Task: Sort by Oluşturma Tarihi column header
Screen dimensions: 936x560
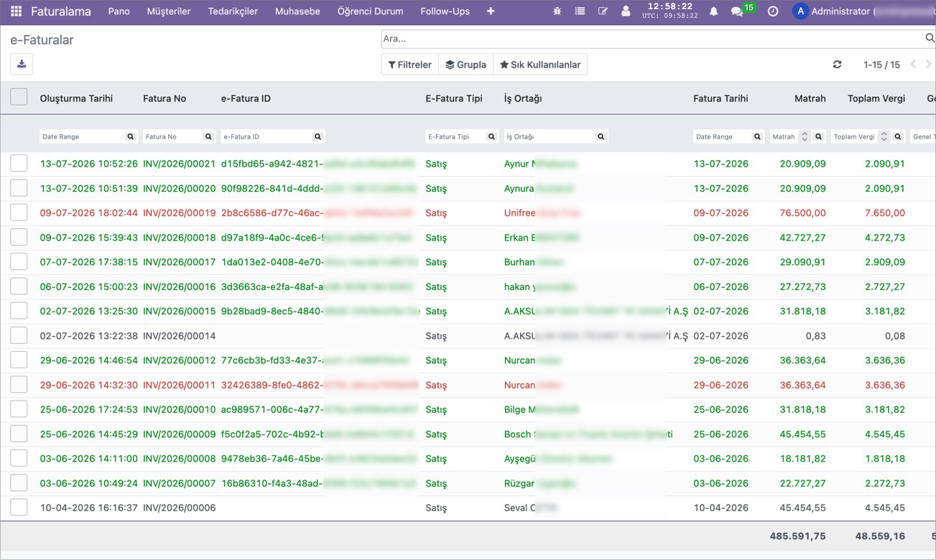Action: click(76, 98)
